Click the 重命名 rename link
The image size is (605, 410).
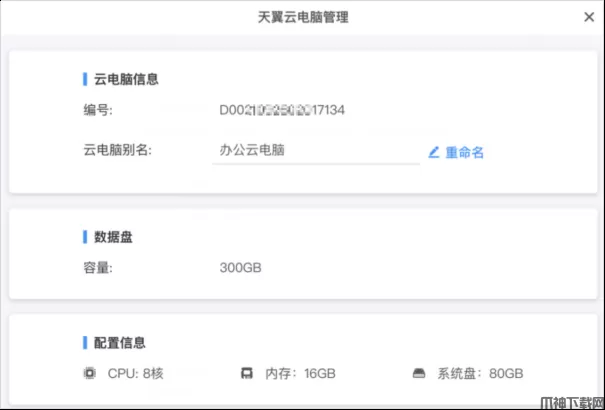tap(465, 152)
